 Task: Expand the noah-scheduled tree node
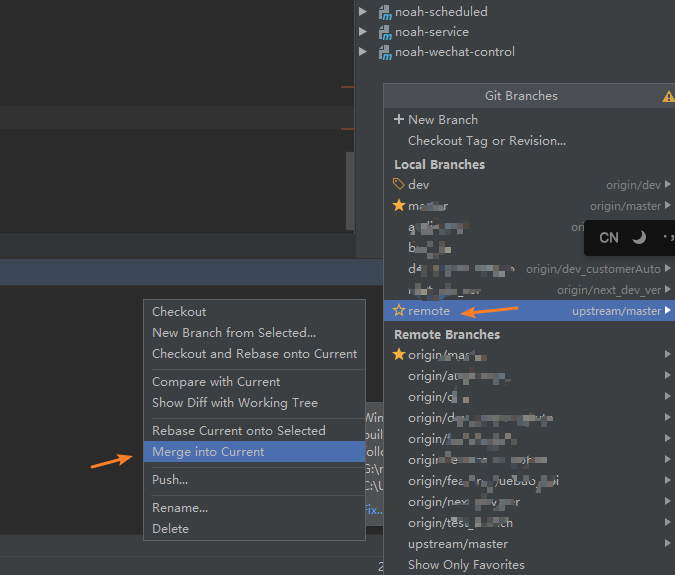point(363,12)
